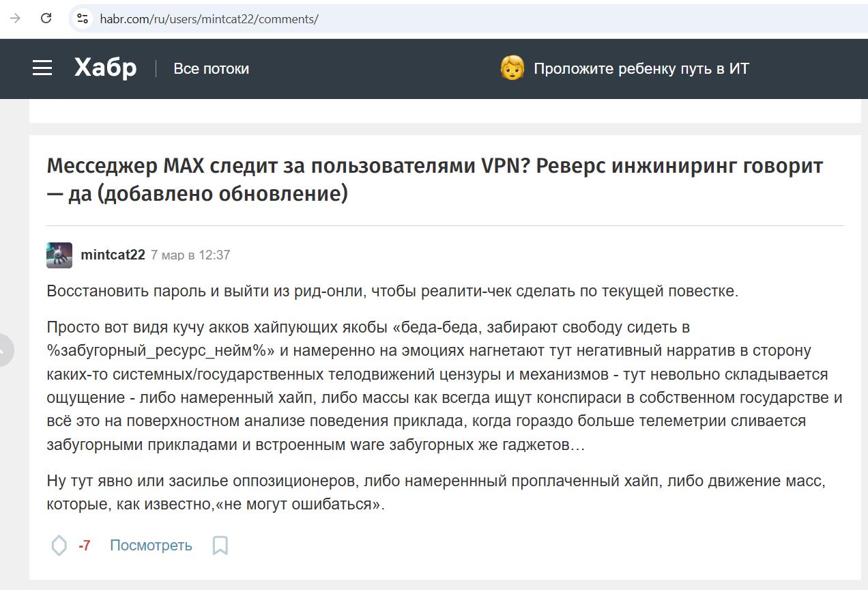Click the comment vote rating icon

click(x=59, y=546)
